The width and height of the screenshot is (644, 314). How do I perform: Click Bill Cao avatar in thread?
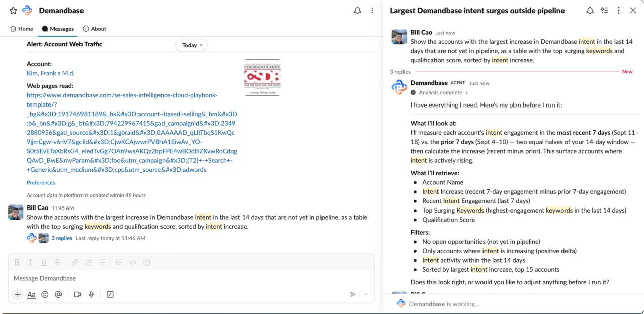click(x=399, y=37)
